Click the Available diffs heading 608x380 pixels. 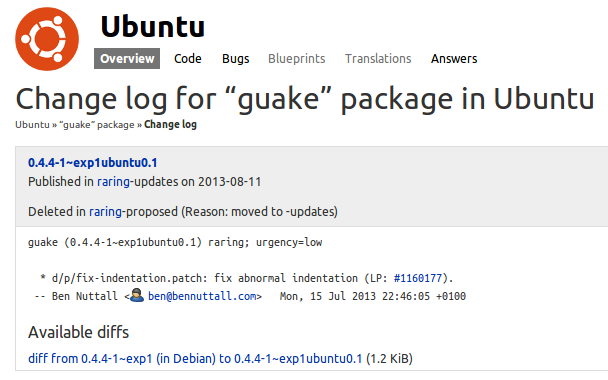(x=78, y=332)
